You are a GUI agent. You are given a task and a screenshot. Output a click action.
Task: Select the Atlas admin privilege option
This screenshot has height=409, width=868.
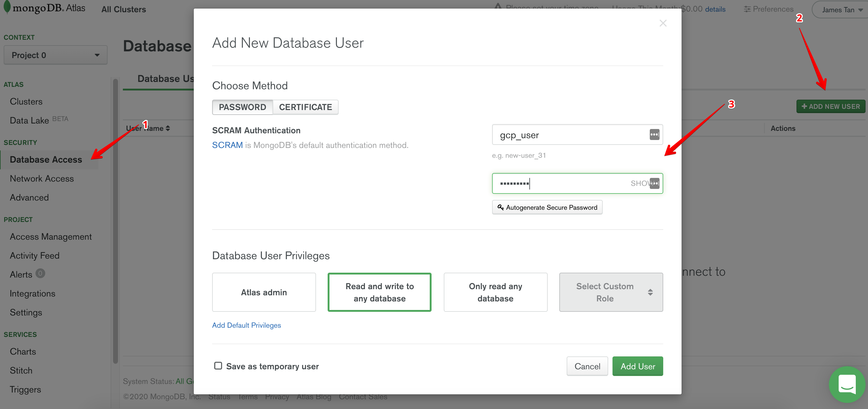click(264, 292)
